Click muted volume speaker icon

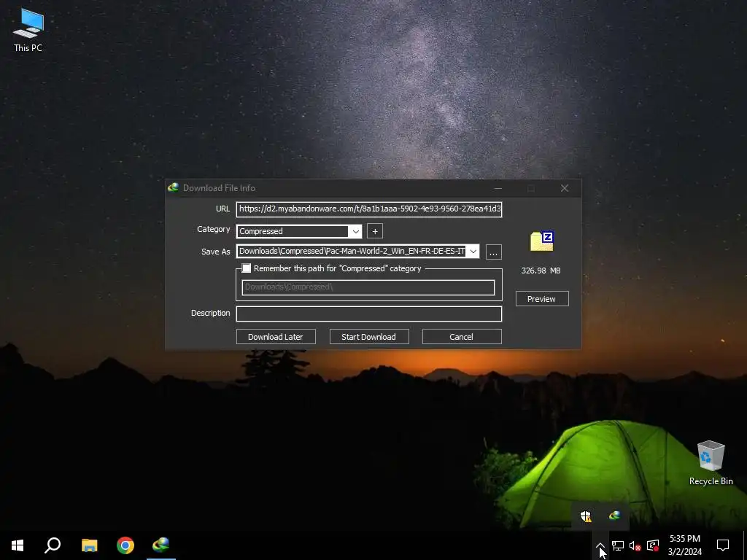(635, 545)
